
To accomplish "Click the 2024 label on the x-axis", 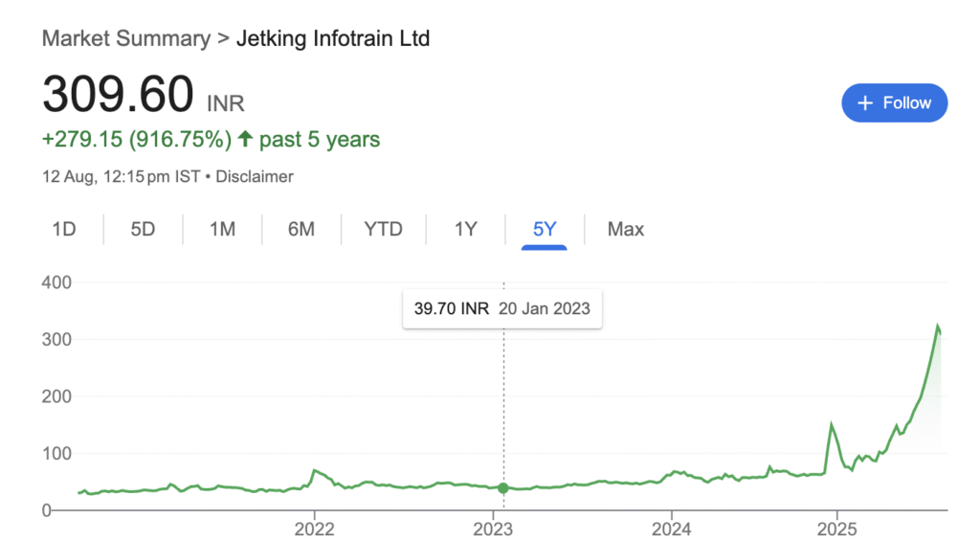I will pos(672,529).
